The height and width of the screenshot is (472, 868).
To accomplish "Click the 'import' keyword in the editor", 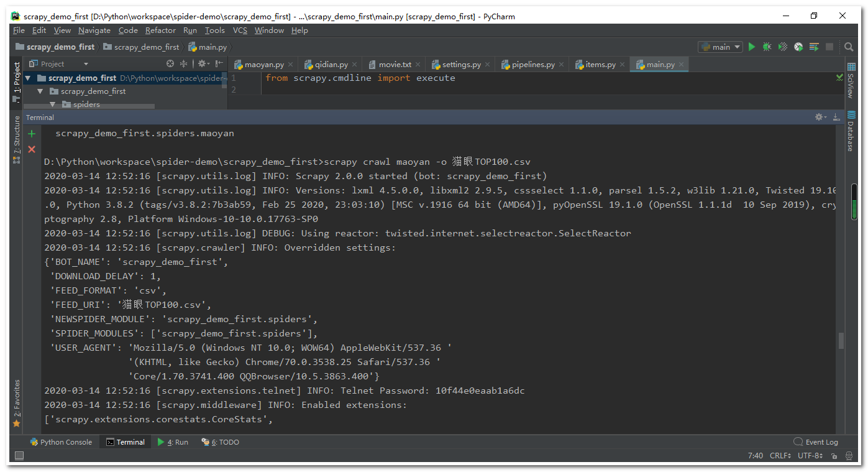I will [394, 78].
